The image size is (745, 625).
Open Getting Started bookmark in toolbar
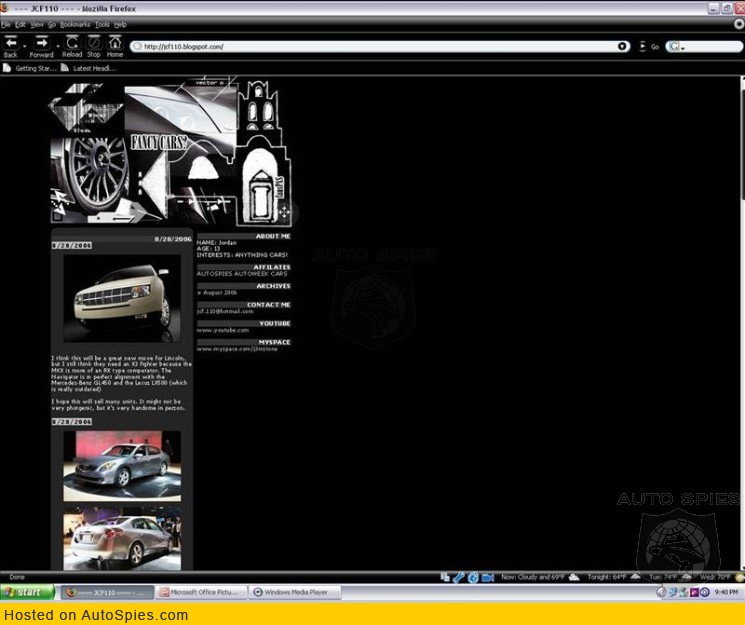[x=30, y=68]
